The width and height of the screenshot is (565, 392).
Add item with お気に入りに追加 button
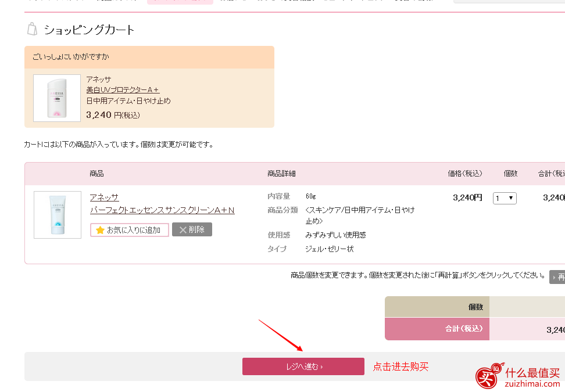point(130,229)
